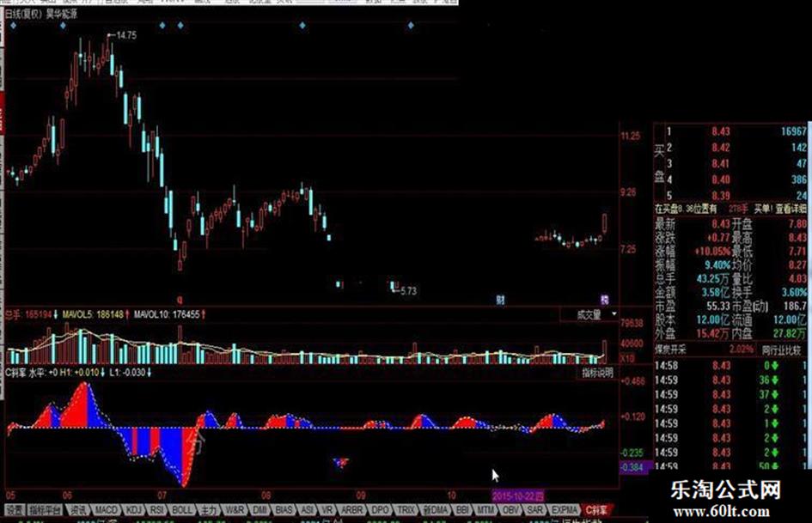Click the 日线(复权) chart title label

(x=23, y=14)
